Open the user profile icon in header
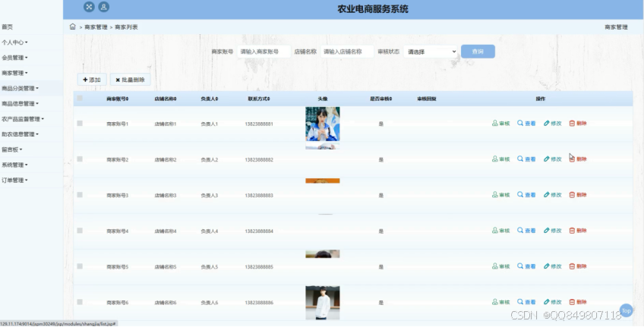Screen dimensions: 644x327 (x=104, y=7)
